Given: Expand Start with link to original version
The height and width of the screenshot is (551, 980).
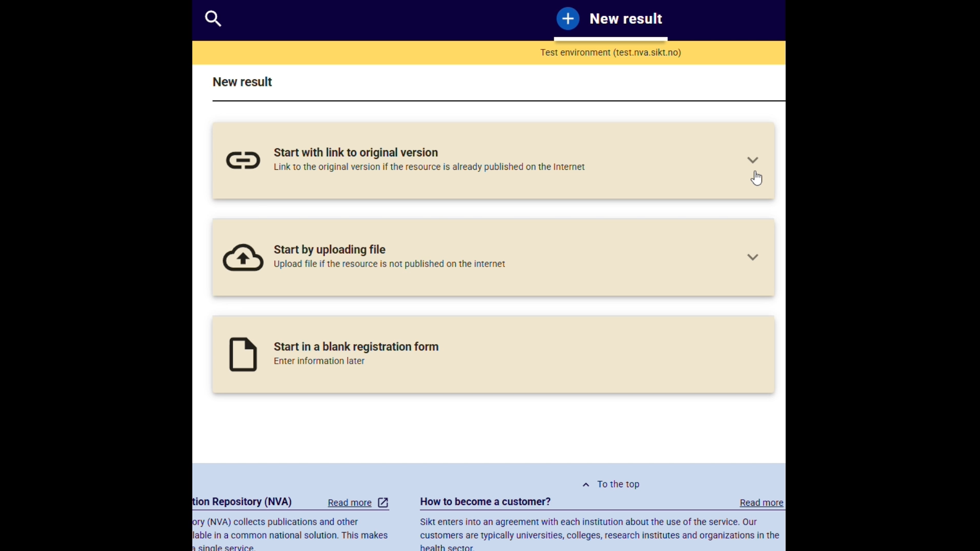Looking at the screenshot, I should tap(753, 161).
